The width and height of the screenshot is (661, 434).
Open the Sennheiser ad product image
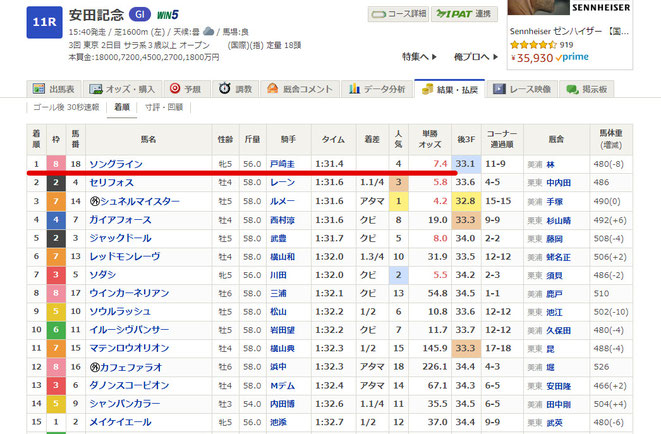point(538,7)
